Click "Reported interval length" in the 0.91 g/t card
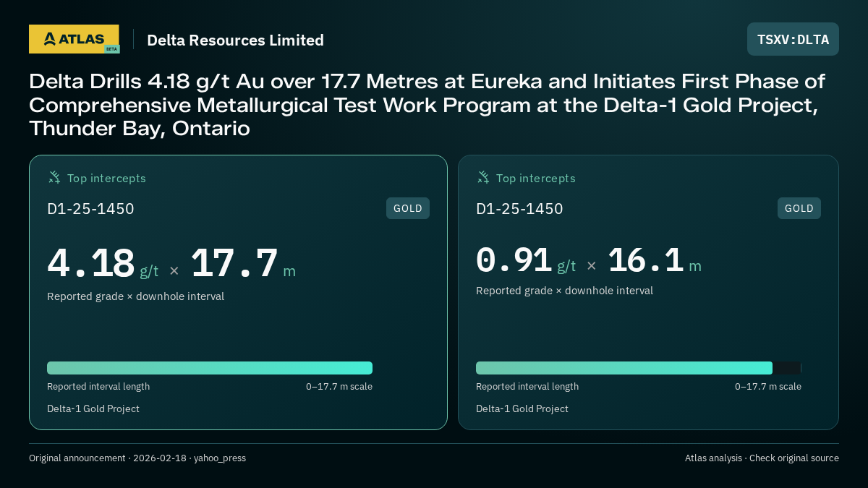Image resolution: width=868 pixels, height=488 pixels. click(x=527, y=387)
